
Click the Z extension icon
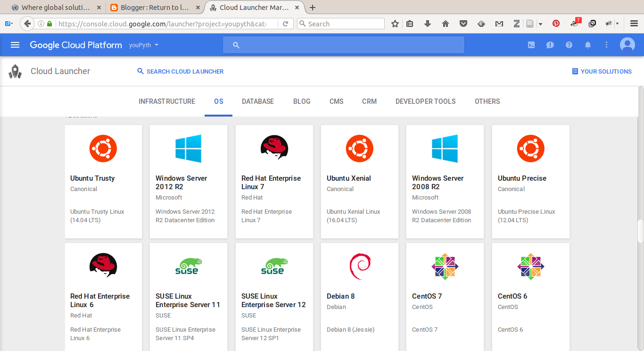(x=517, y=24)
